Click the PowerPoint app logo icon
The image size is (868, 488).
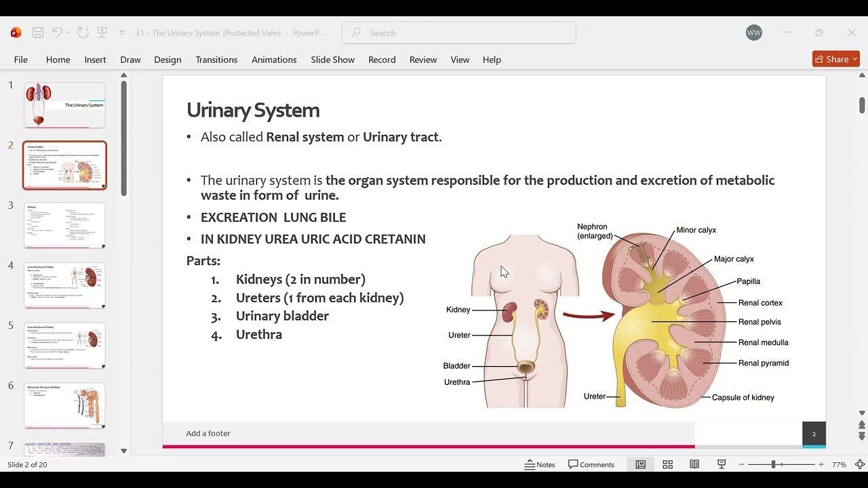[x=16, y=33]
